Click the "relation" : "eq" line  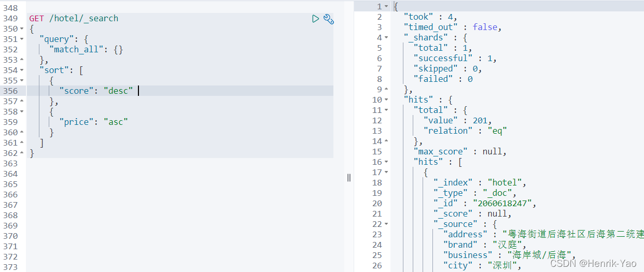[x=465, y=131]
